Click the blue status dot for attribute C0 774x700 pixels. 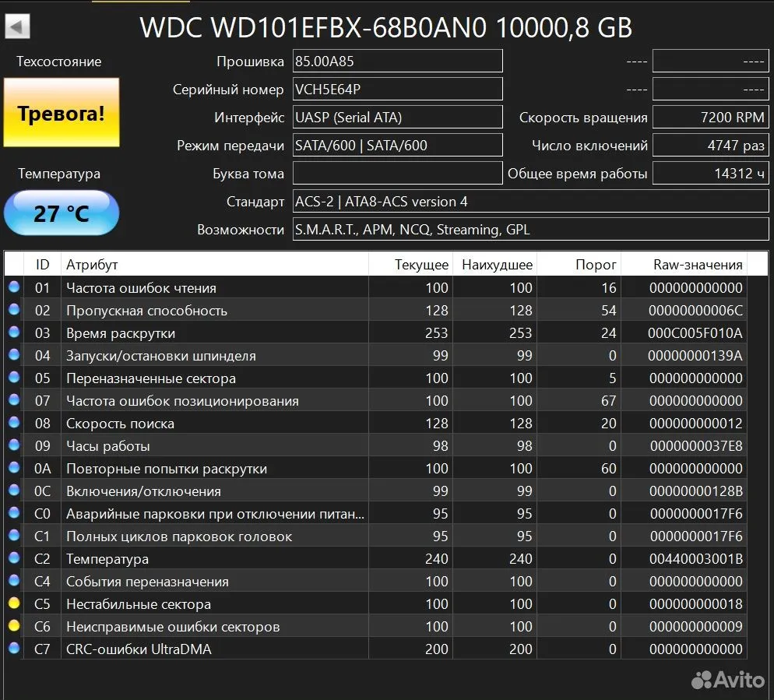14,512
